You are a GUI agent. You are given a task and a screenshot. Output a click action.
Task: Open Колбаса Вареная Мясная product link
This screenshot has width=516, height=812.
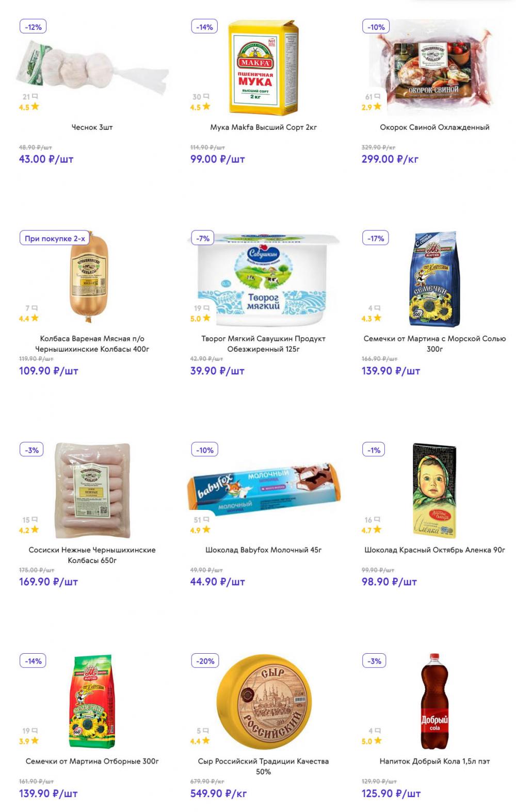point(92,344)
